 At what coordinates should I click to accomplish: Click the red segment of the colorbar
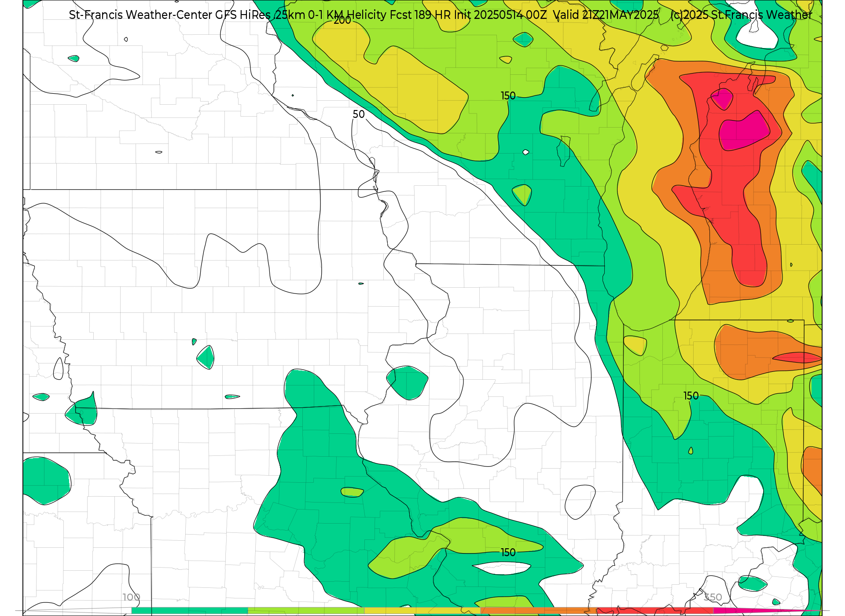coord(655,611)
